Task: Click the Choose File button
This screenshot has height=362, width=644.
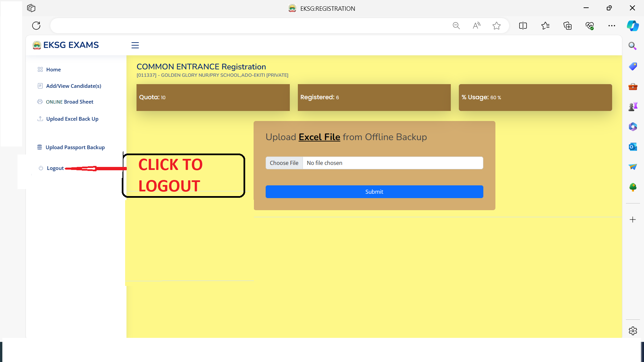Action: coord(284,163)
